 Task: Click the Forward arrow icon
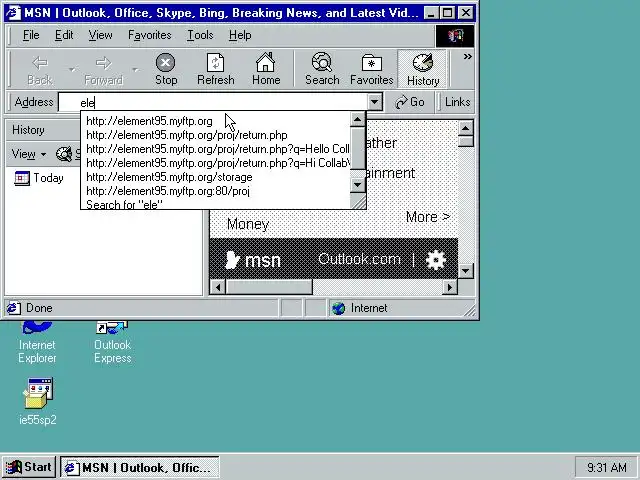point(103,63)
